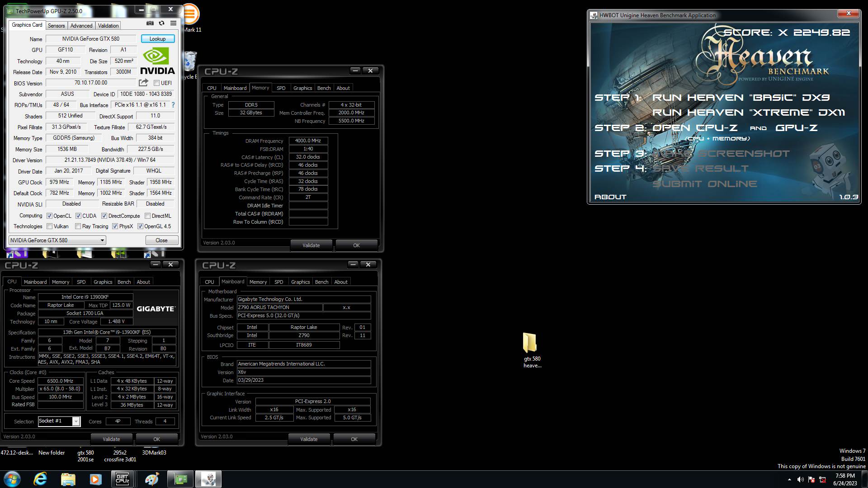
Task: Toggle the OpenCL checkbox
Action: click(49, 216)
